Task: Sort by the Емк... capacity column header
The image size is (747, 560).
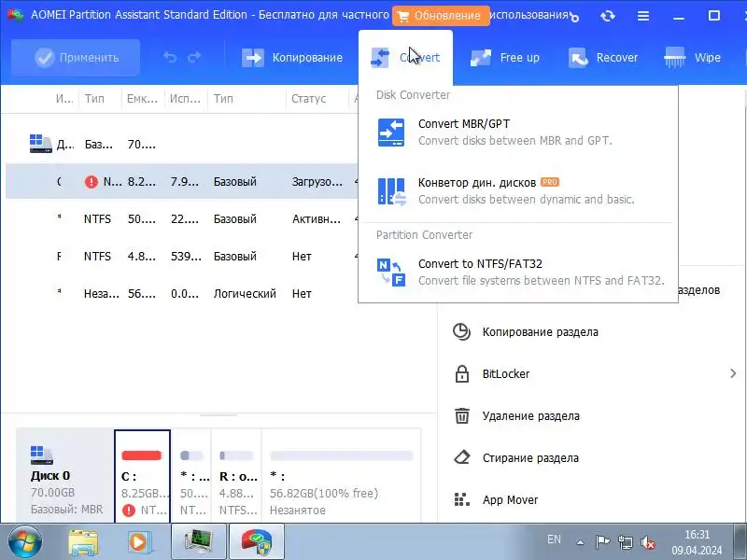Action: 143,99
